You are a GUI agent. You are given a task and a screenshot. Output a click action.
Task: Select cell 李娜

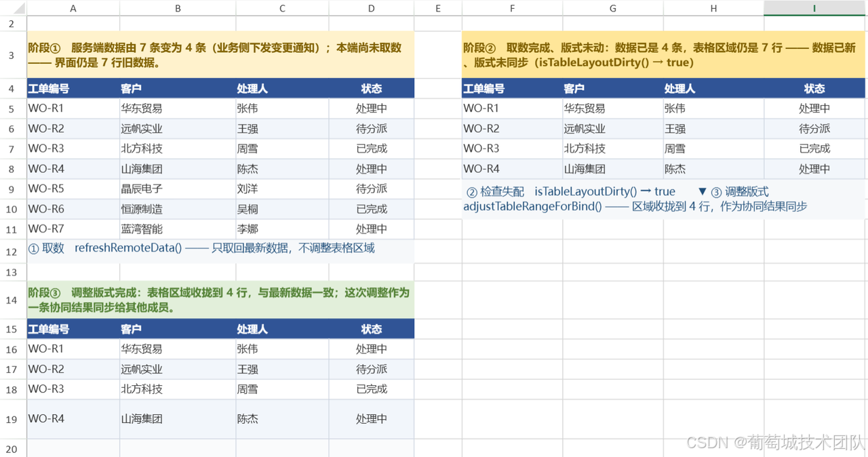tap(282, 229)
